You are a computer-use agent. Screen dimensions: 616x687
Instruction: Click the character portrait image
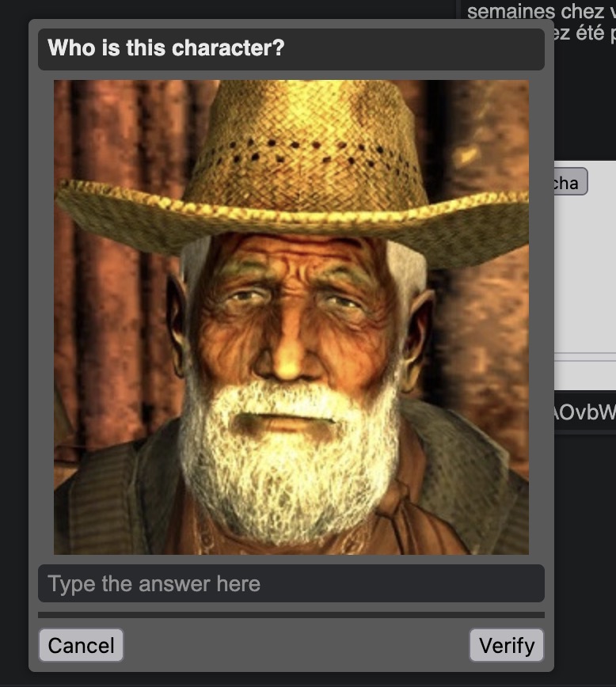pyautogui.click(x=291, y=317)
